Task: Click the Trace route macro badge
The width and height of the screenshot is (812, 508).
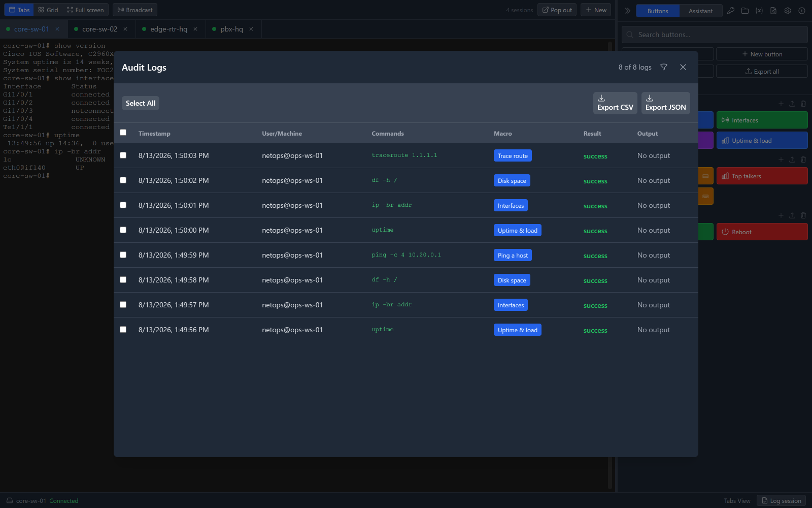Action: point(513,155)
